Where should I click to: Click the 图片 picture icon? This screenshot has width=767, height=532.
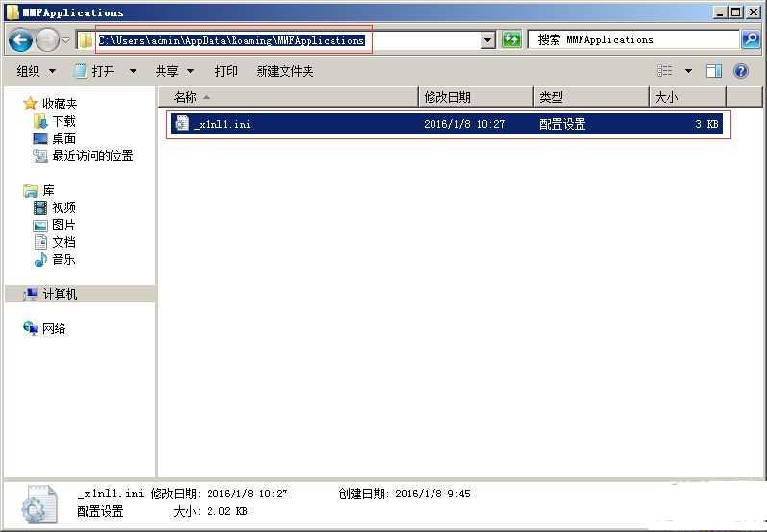(x=40, y=226)
